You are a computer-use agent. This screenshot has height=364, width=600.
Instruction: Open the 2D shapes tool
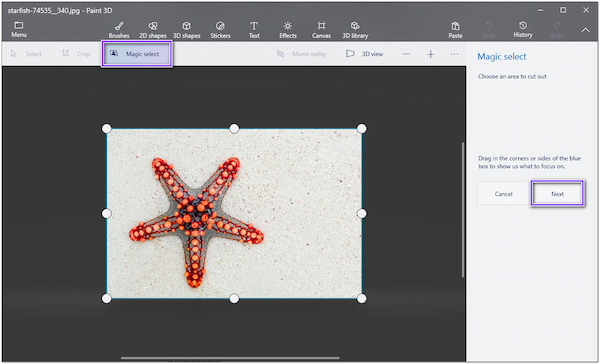153,30
